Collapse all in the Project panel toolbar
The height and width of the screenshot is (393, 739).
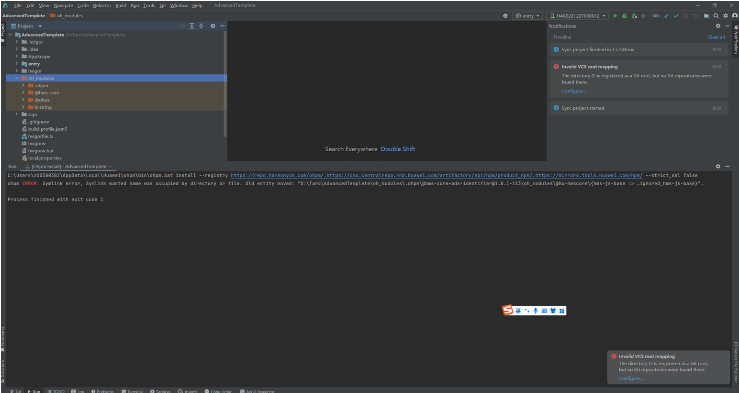tap(201, 26)
